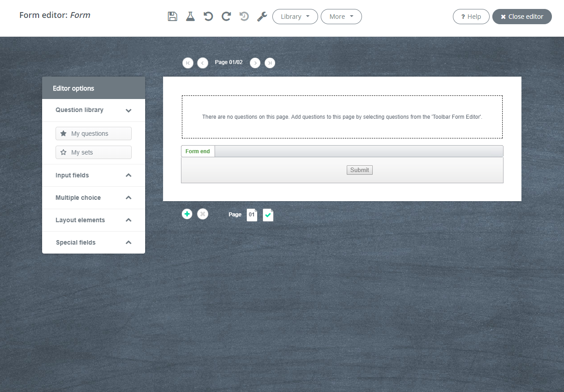The height and width of the screenshot is (392, 564).
Task: Expand the Input fields section
Action: pyautogui.click(x=93, y=175)
